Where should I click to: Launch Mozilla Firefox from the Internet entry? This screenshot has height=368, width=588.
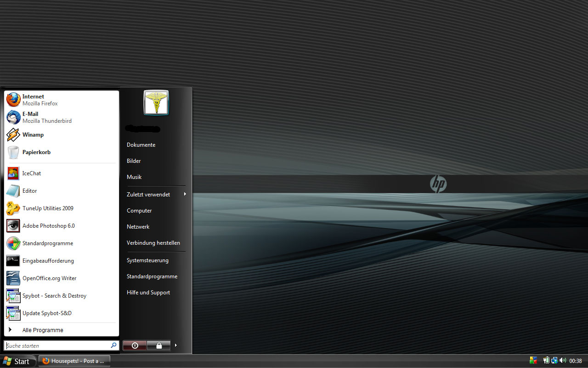[62, 100]
